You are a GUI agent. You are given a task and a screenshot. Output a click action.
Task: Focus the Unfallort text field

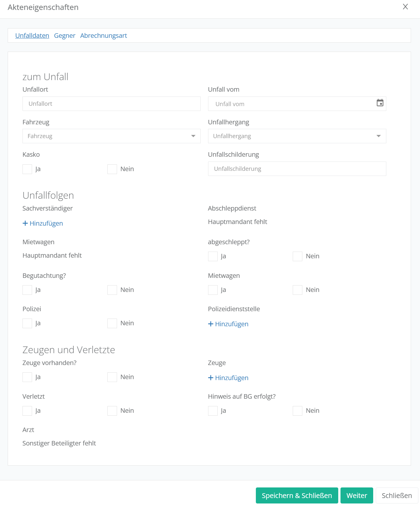point(111,104)
